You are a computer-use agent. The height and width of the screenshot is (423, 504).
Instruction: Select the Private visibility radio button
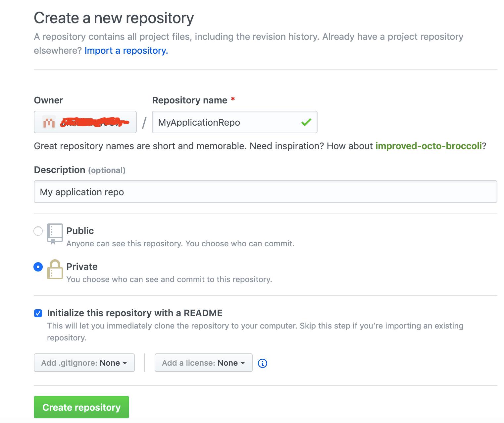[x=38, y=267]
